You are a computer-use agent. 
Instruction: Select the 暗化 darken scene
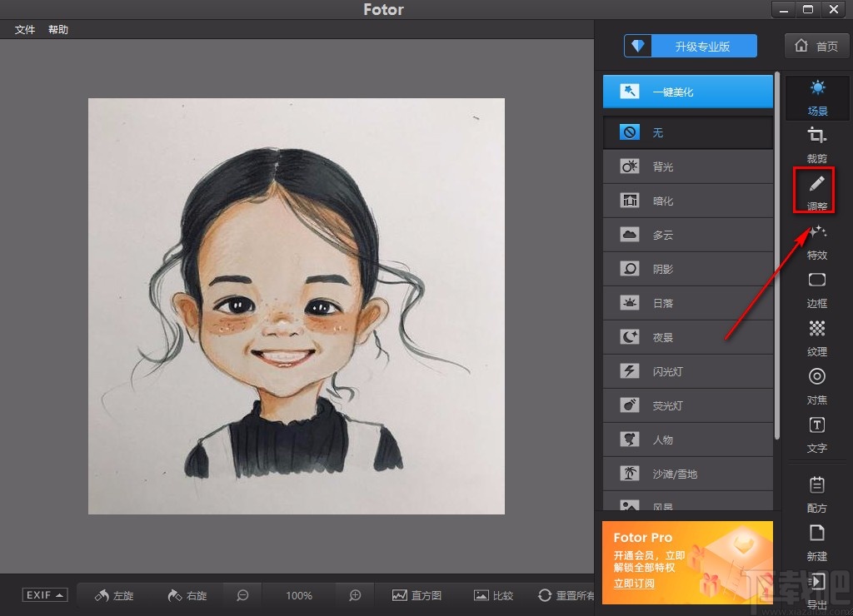click(x=687, y=201)
